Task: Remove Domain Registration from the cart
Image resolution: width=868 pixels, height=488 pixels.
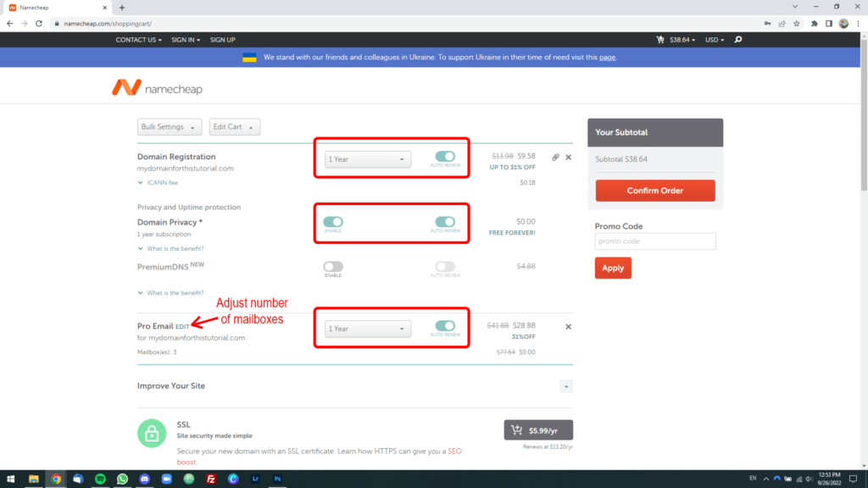Action: pos(569,157)
